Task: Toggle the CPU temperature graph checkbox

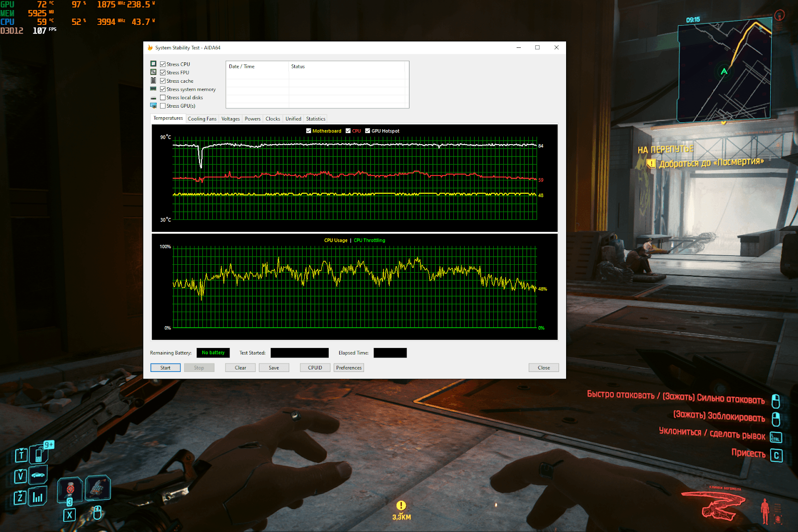Action: click(348, 131)
